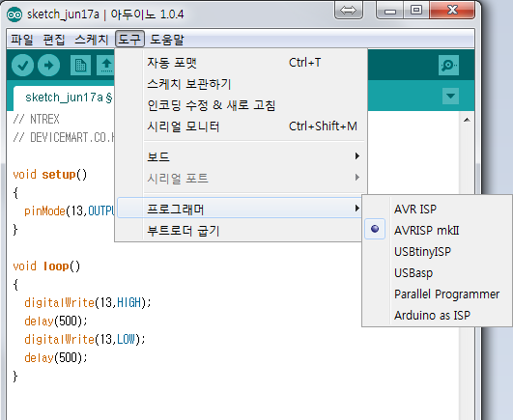This screenshot has width=513, height=420.
Task: Click the pinMode(13,OUTPUT code line
Action: [x=70, y=211]
